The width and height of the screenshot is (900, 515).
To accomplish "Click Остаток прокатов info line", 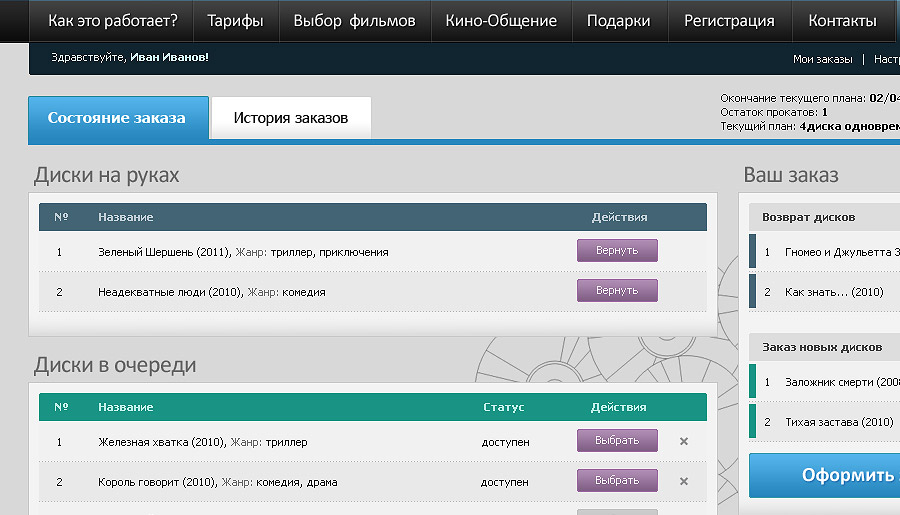I will tap(774, 113).
